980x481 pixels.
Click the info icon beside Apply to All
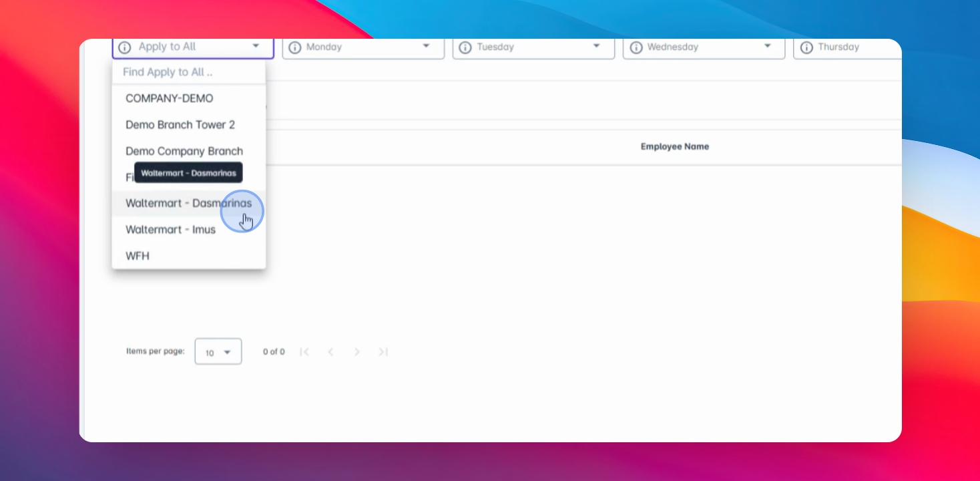(x=124, y=47)
